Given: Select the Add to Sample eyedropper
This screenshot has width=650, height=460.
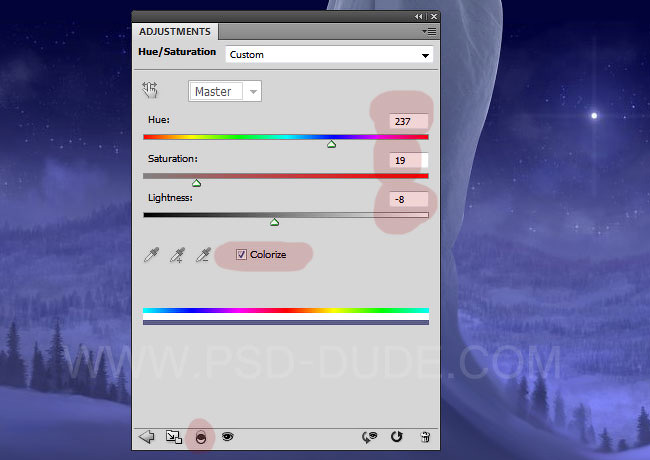Looking at the screenshot, I should point(177,255).
